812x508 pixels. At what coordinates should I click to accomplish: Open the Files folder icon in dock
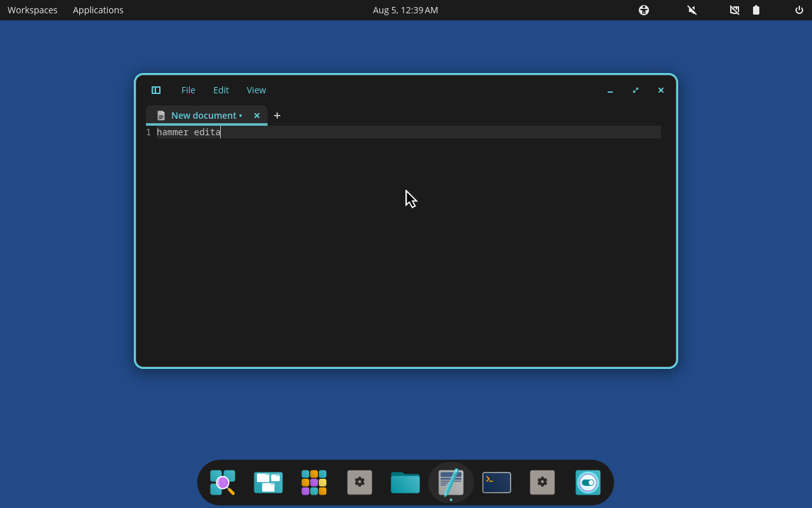tap(405, 483)
